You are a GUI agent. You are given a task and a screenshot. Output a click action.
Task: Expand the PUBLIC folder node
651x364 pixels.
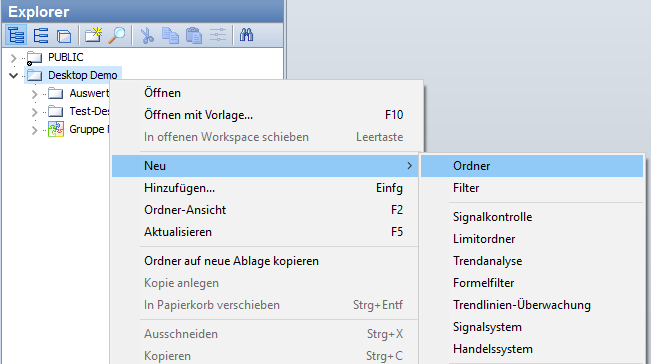(13, 58)
